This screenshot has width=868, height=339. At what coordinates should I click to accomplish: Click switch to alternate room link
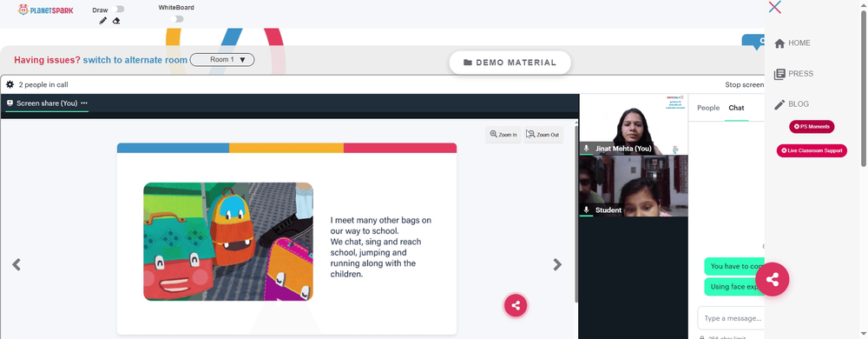click(135, 60)
